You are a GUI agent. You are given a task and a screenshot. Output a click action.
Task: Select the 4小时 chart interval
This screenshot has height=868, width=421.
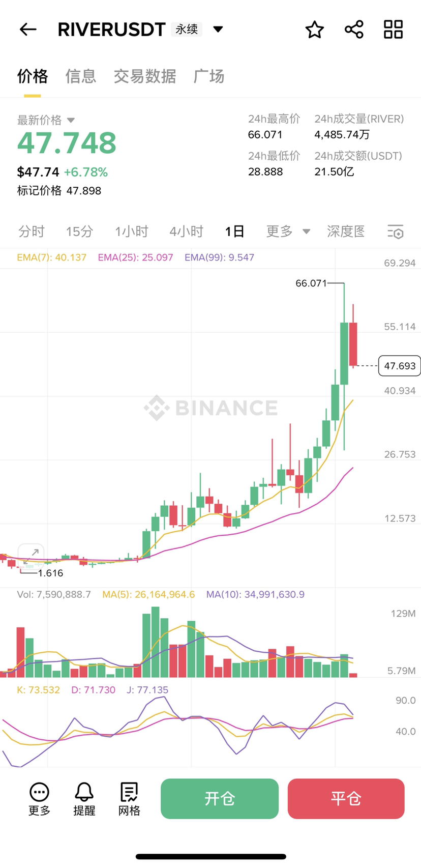[x=186, y=232]
